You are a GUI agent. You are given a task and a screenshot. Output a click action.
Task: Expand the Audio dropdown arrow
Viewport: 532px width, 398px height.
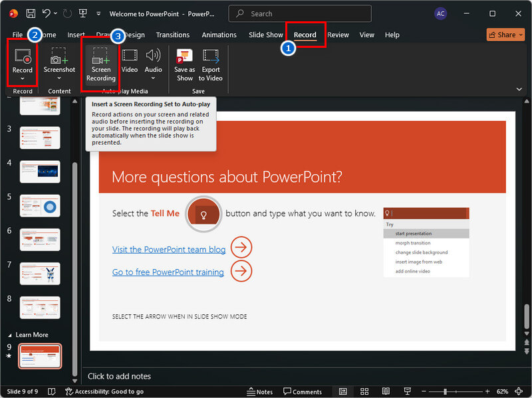[154, 78]
